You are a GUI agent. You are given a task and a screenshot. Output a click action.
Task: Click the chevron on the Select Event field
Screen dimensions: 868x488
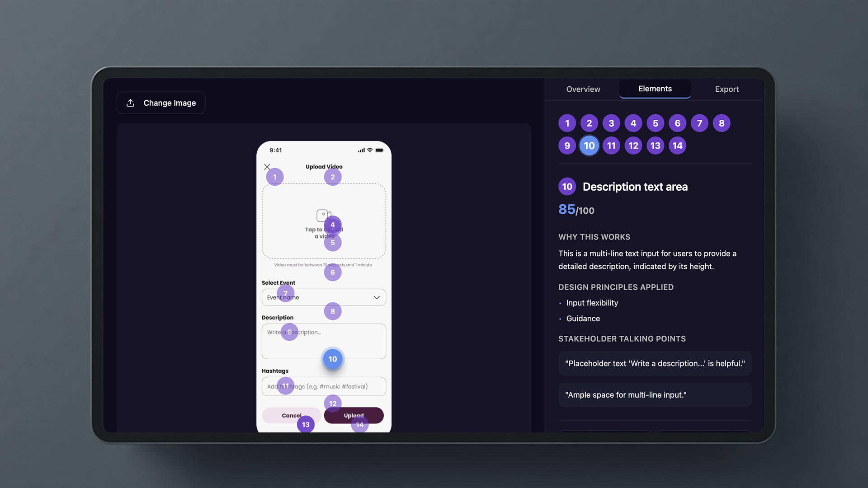[376, 297]
